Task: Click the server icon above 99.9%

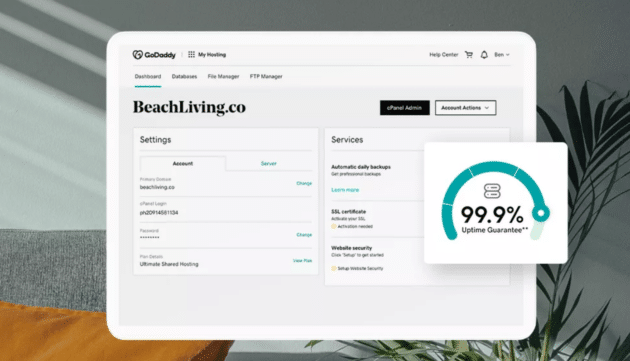Action: [492, 191]
